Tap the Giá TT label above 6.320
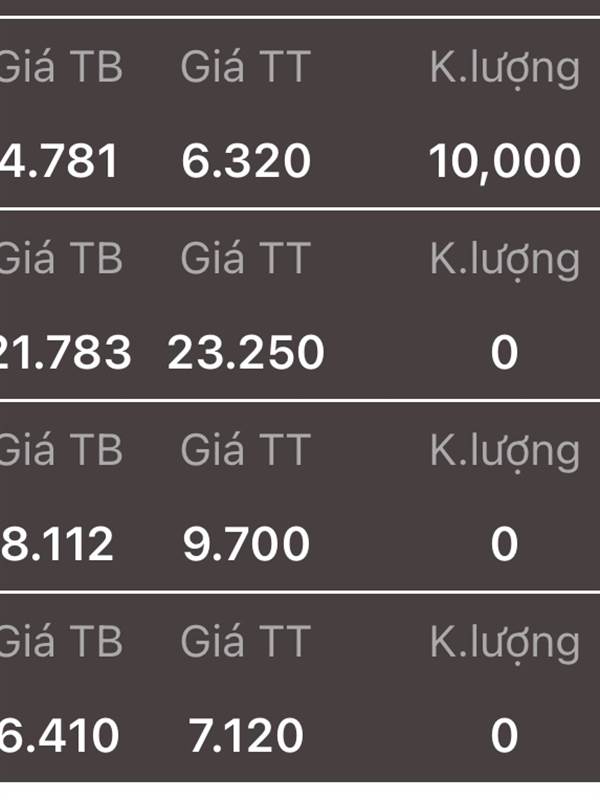The height and width of the screenshot is (800, 600). pyautogui.click(x=245, y=68)
